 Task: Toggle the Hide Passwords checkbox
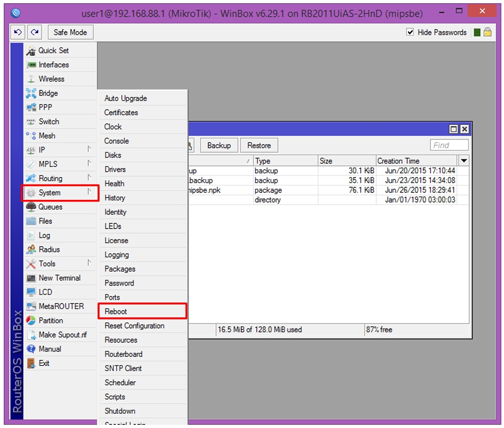[410, 32]
